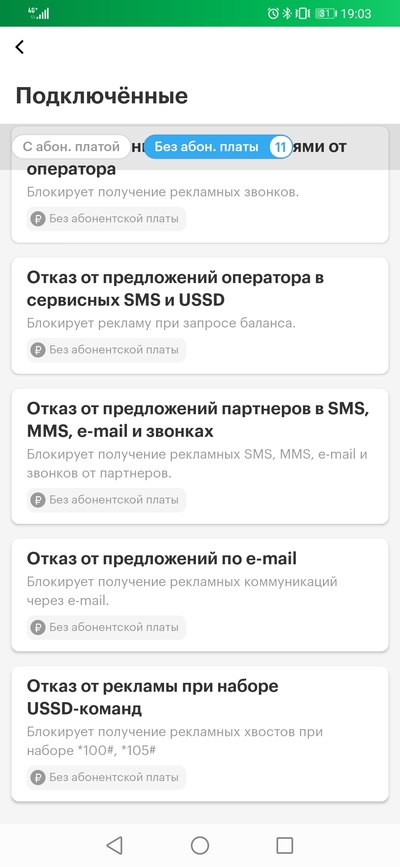400x867 pixels.
Task: Open "Отказ от предложений по e-mail" card
Action: coord(200,595)
